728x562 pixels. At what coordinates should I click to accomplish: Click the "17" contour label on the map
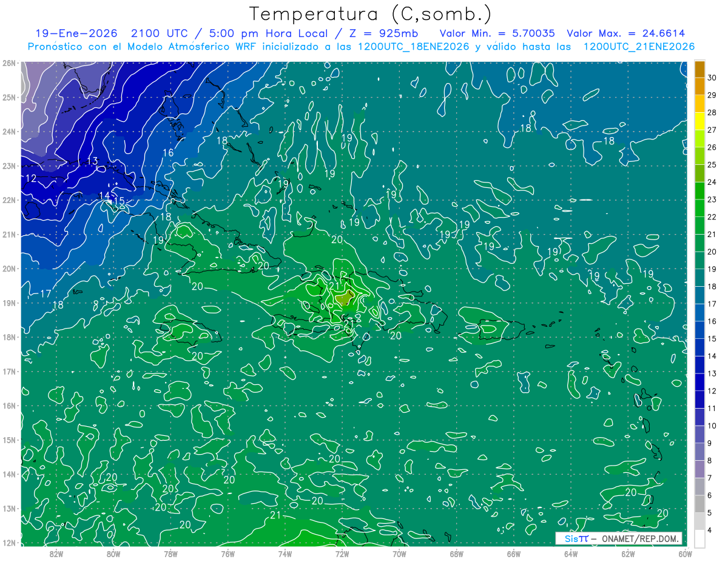coord(45,294)
